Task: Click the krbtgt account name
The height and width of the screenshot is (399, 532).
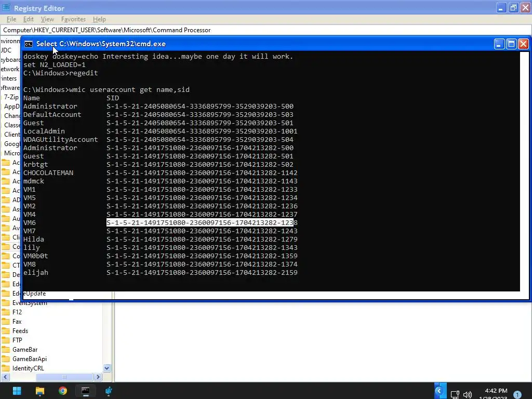Action: [36, 165]
